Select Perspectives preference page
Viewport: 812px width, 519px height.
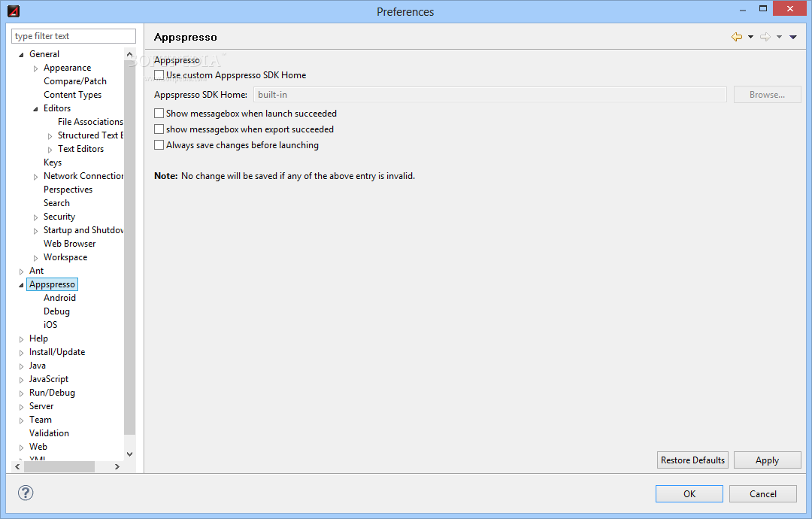click(x=68, y=190)
